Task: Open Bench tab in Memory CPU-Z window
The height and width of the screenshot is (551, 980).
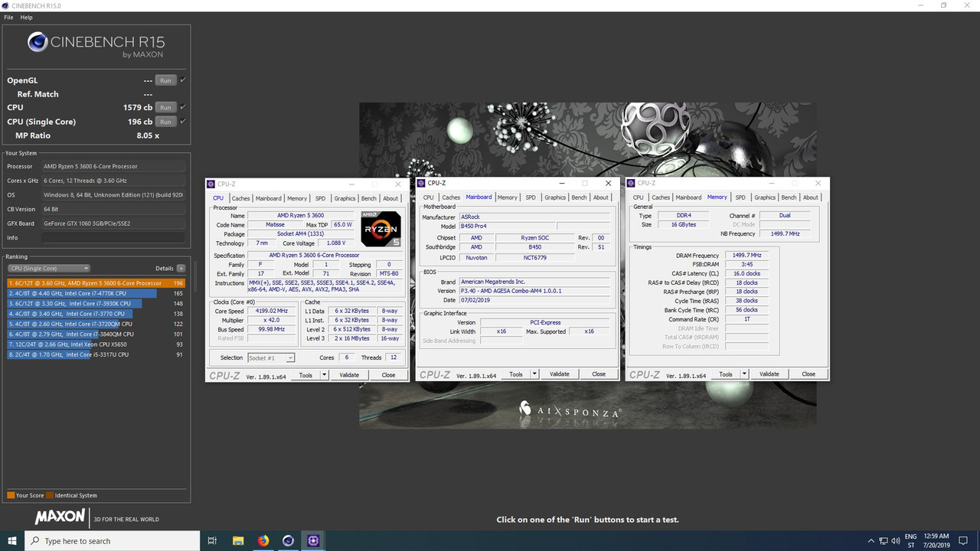Action: 789,197
